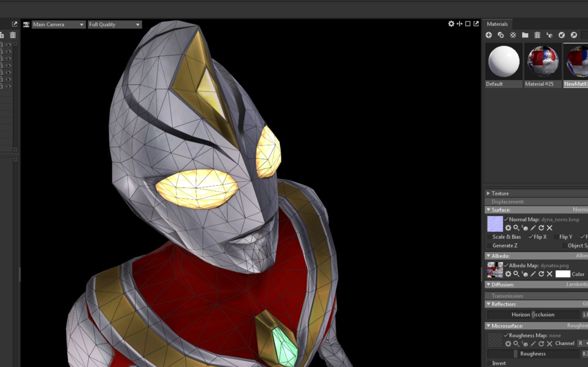Viewport: 588px width, 367px height.
Task: Reload the Normal Map texture
Action: point(541,228)
